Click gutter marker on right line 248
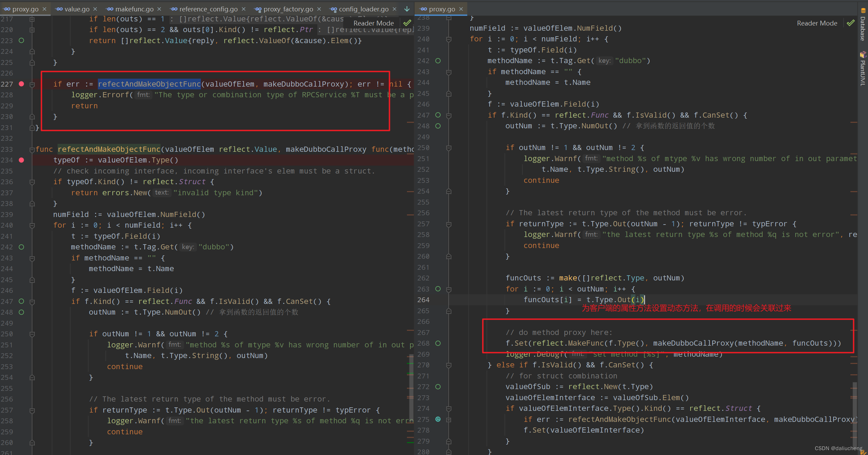The height and width of the screenshot is (455, 868). pos(438,126)
